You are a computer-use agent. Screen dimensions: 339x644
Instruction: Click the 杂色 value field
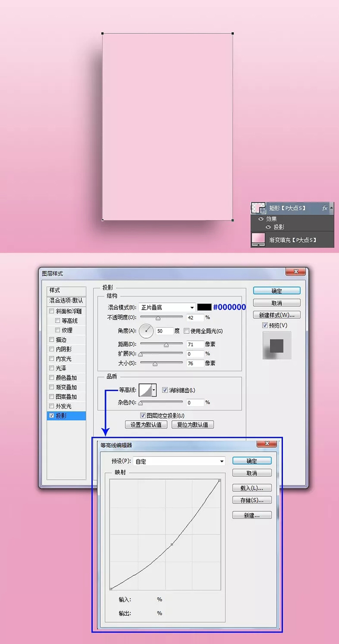tap(195, 402)
